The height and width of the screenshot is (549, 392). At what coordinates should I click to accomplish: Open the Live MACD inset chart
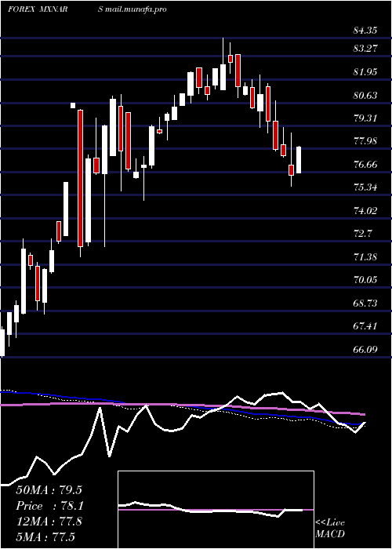pyautogui.click(x=216, y=510)
